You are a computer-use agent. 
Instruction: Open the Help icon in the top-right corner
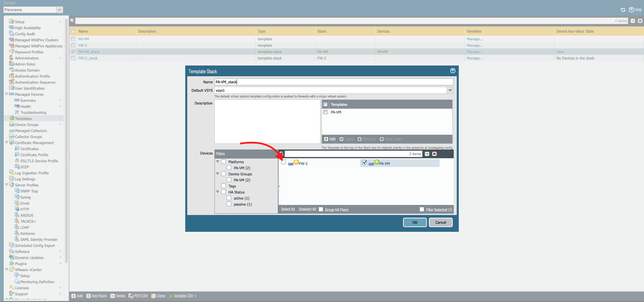[x=631, y=10]
